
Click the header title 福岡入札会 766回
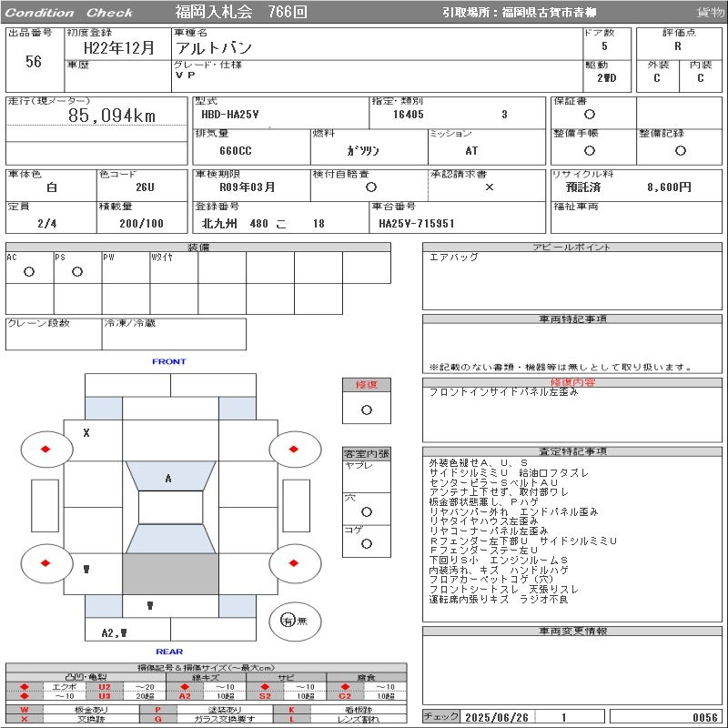click(241, 12)
